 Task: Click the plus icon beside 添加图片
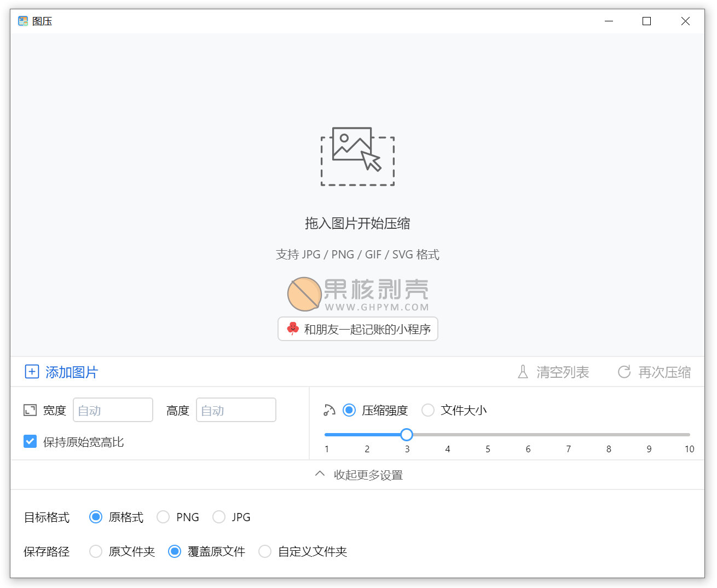click(x=32, y=372)
